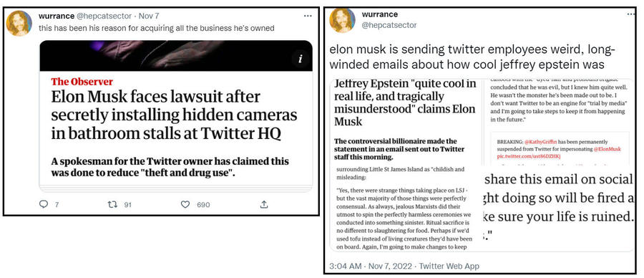
Task: Click the round info icon on the article image
Action: pyautogui.click(x=301, y=59)
